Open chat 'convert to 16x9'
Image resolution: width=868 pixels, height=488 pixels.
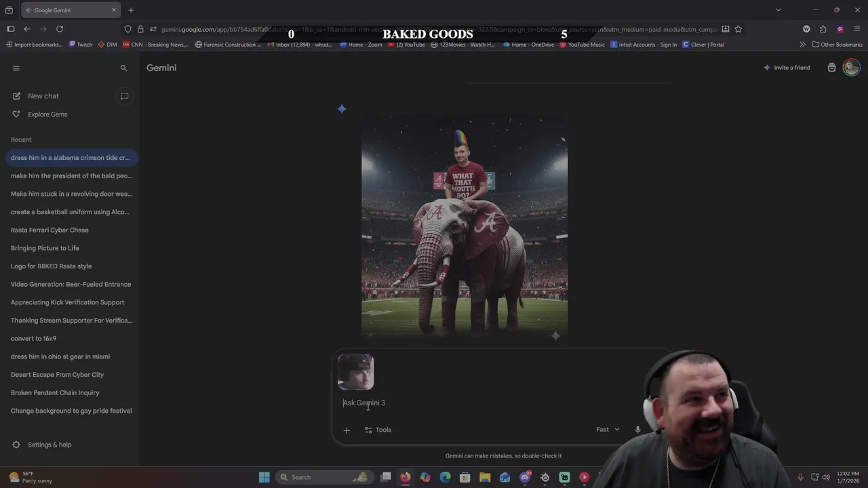71,338
